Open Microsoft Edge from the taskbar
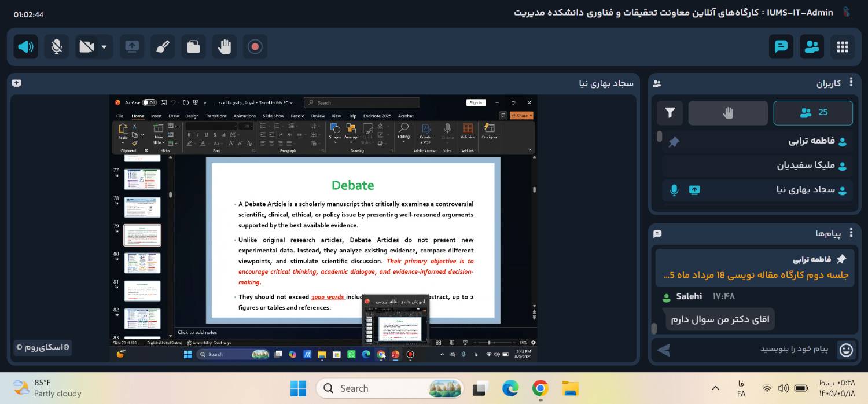 [510, 388]
